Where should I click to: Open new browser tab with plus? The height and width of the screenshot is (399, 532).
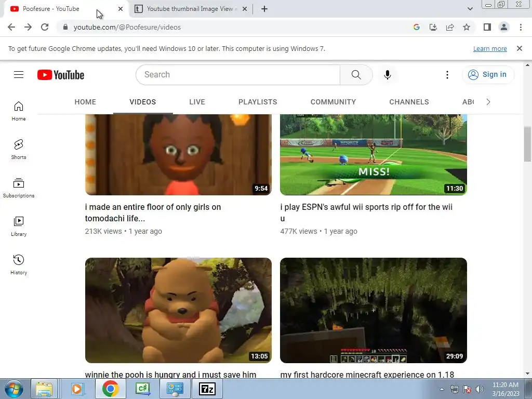pos(264,9)
